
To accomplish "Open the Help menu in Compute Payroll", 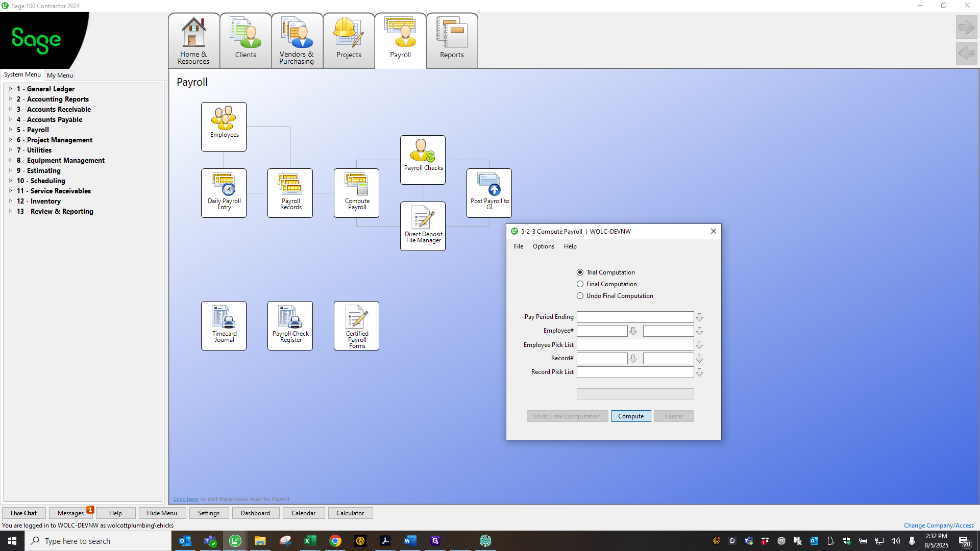I will 570,246.
